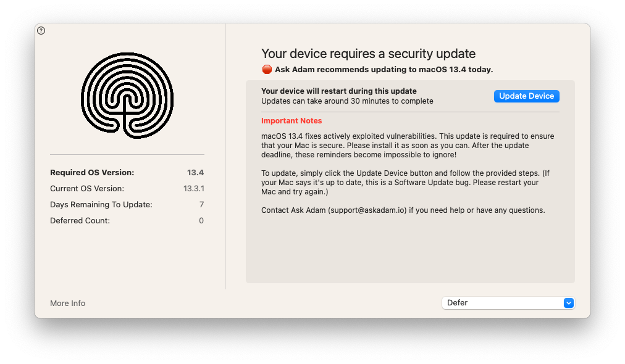Click 'Updates can take around 30 minutes' text
625x364 pixels.
click(x=347, y=101)
